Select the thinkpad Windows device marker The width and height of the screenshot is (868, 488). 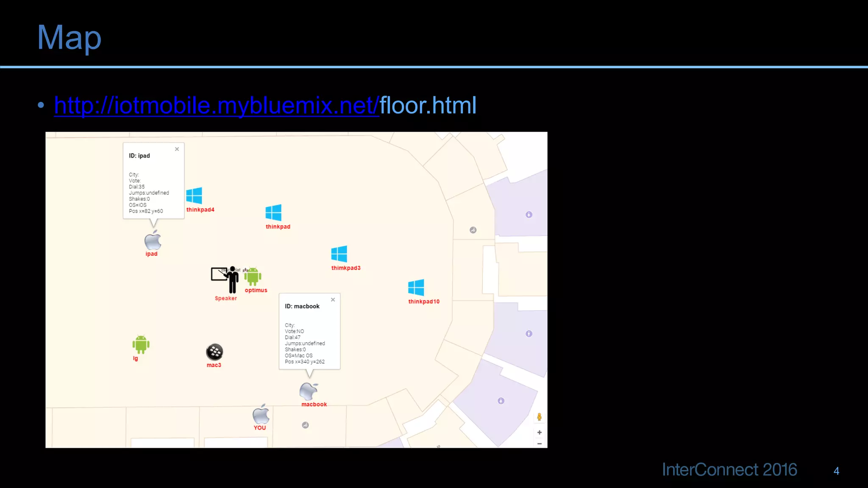(273, 213)
